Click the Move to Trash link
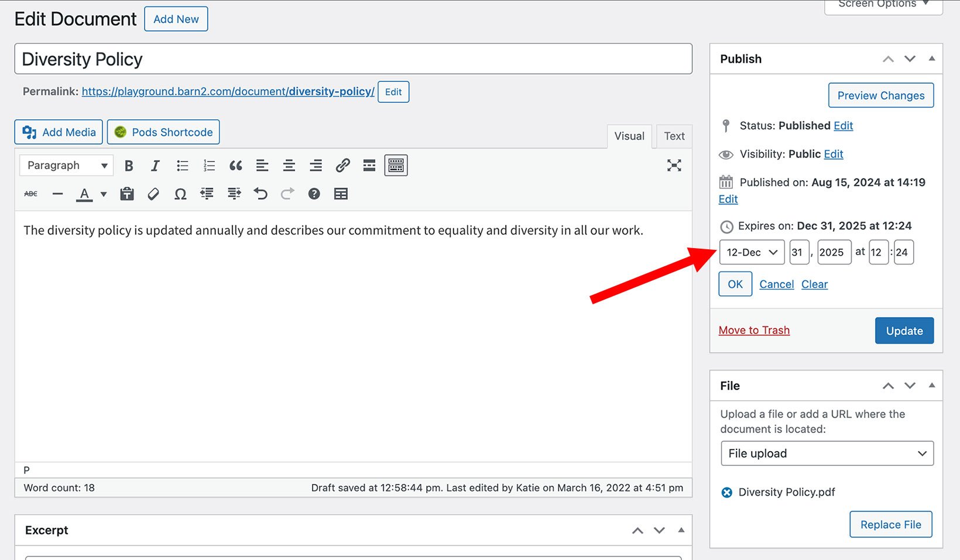The height and width of the screenshot is (560, 960). [x=753, y=330]
